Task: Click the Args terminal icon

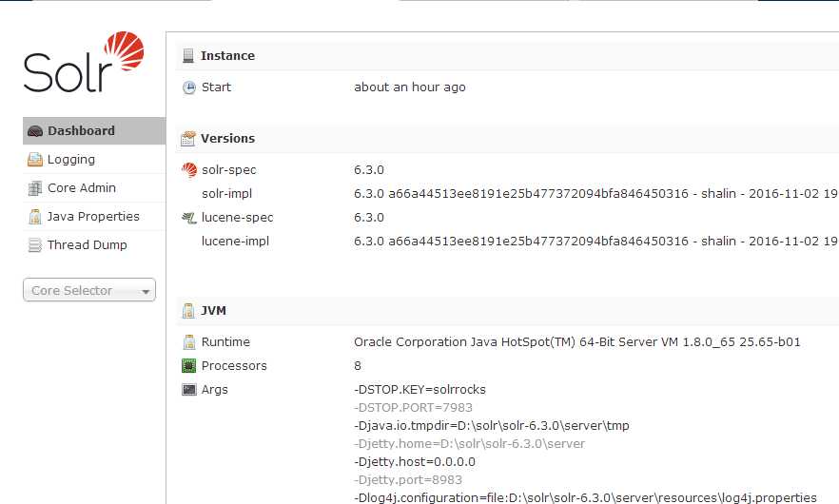Action: [x=189, y=390]
